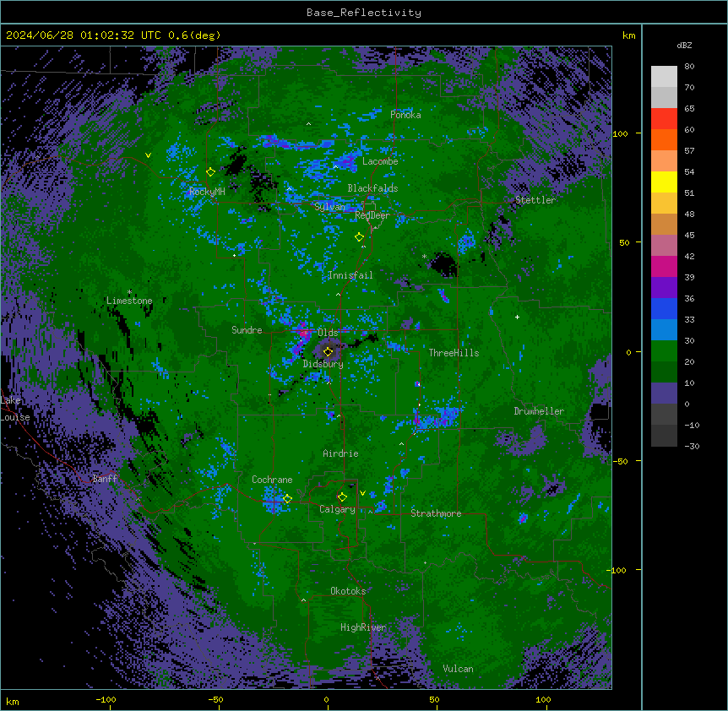Click the Banff town label
The height and width of the screenshot is (711, 728).
[x=105, y=479]
